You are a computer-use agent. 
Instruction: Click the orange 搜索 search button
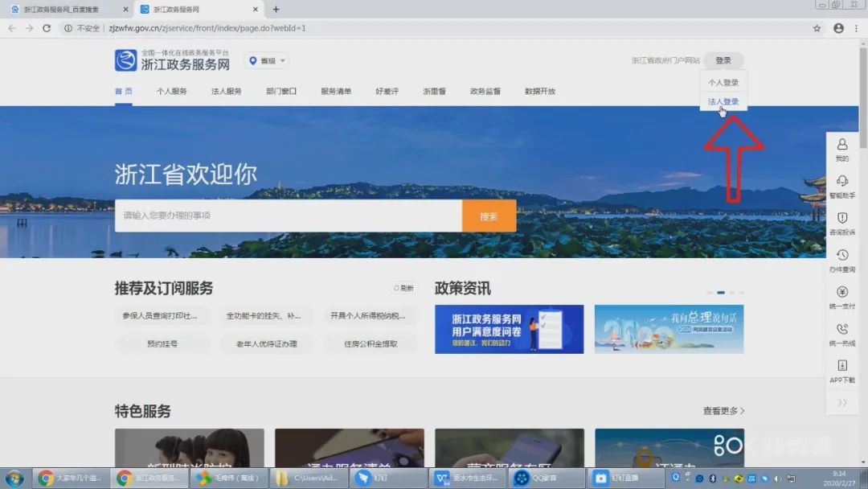[x=489, y=216]
